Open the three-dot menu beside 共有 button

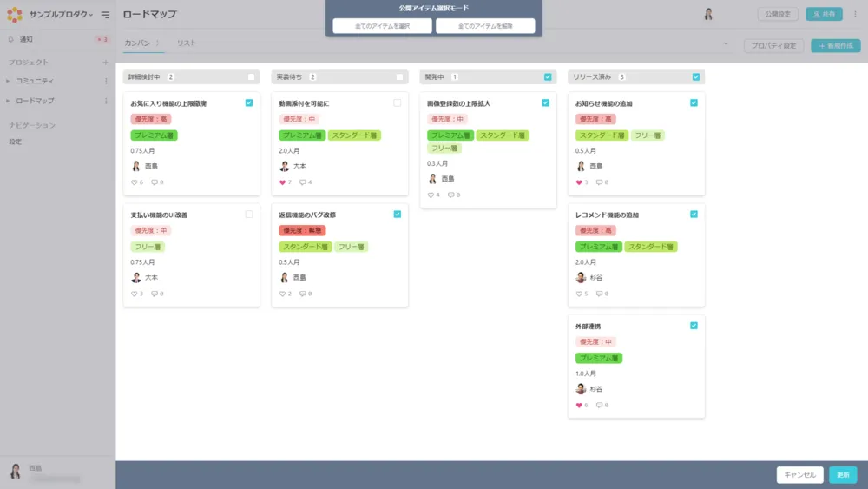point(854,14)
